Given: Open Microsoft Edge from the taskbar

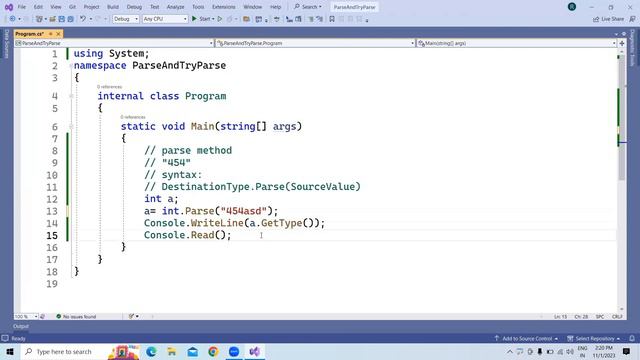Looking at the screenshot, I should click(x=151, y=351).
